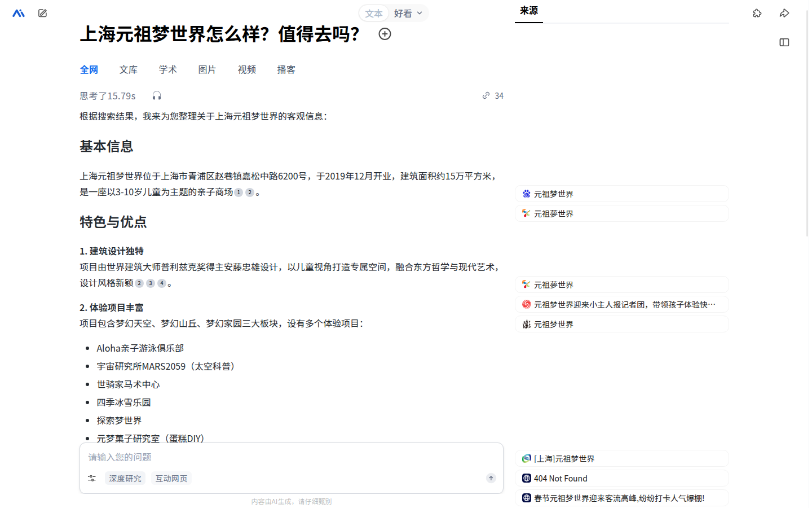
Task: Share this answer with the arrow icon
Action: tap(784, 13)
